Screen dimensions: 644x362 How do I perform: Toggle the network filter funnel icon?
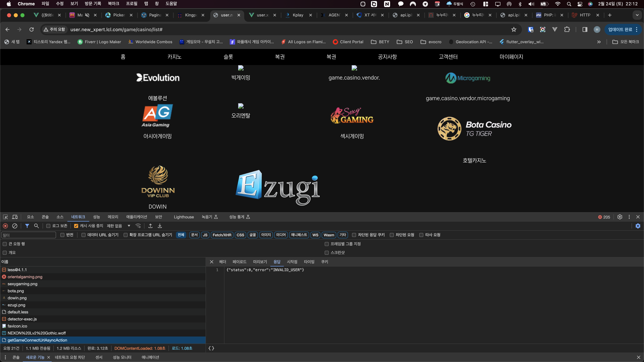point(27,226)
